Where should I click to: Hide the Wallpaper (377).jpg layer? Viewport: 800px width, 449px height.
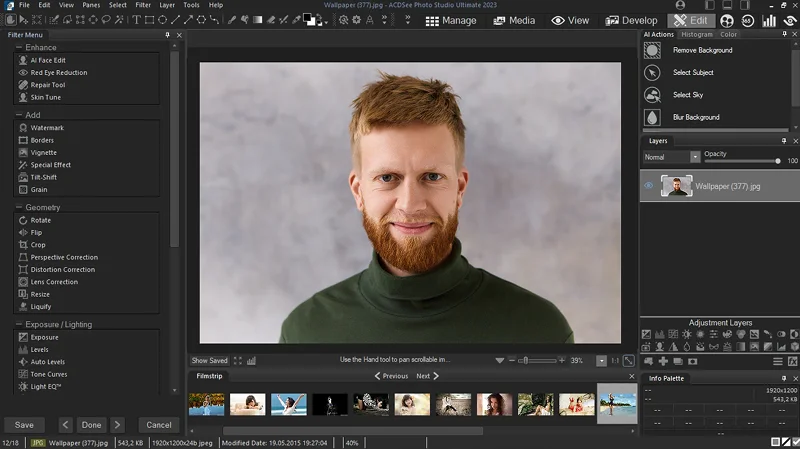(x=649, y=185)
